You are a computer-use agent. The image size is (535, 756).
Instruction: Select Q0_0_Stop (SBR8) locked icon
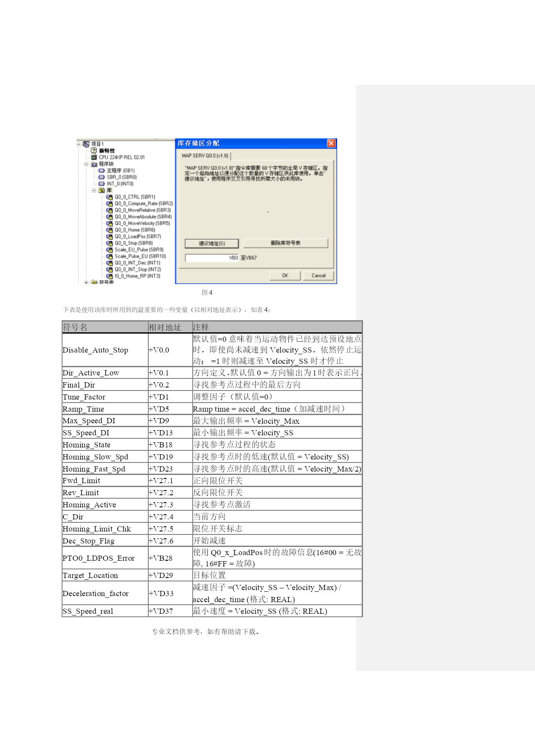[x=110, y=243]
